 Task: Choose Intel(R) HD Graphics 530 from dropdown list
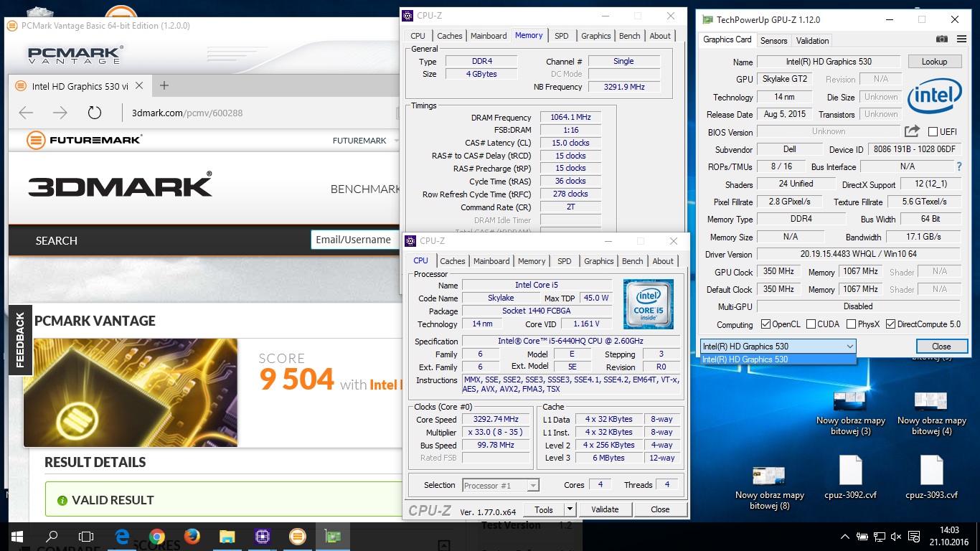click(778, 359)
